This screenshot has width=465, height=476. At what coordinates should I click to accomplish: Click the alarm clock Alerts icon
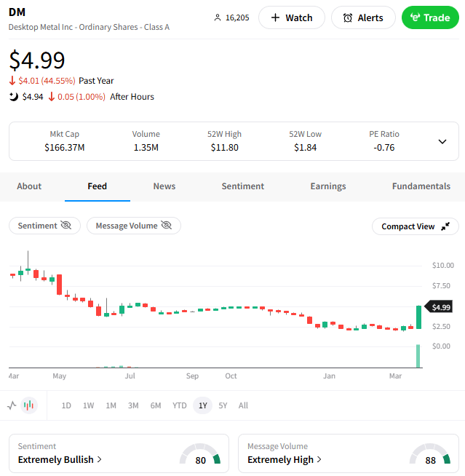pos(348,18)
